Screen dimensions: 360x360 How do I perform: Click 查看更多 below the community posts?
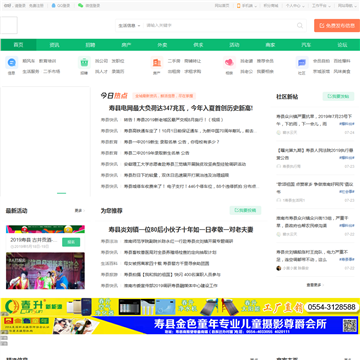[x=315, y=285]
